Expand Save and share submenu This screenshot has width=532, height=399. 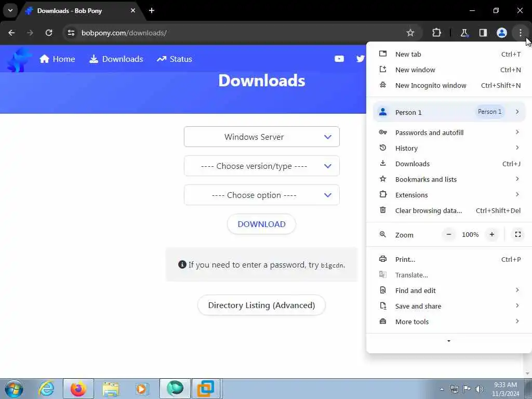449,307
